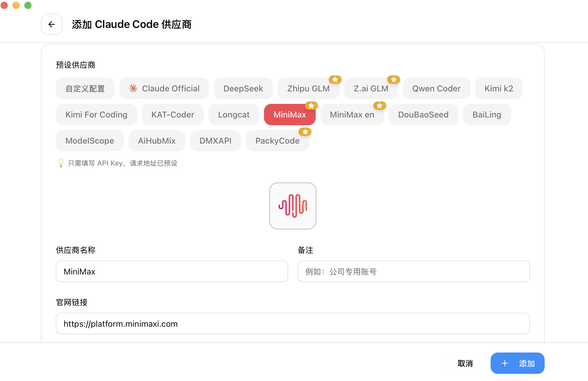The image size is (588, 381).
Task: Select the 自定义配置 preset option
Action: [85, 88]
